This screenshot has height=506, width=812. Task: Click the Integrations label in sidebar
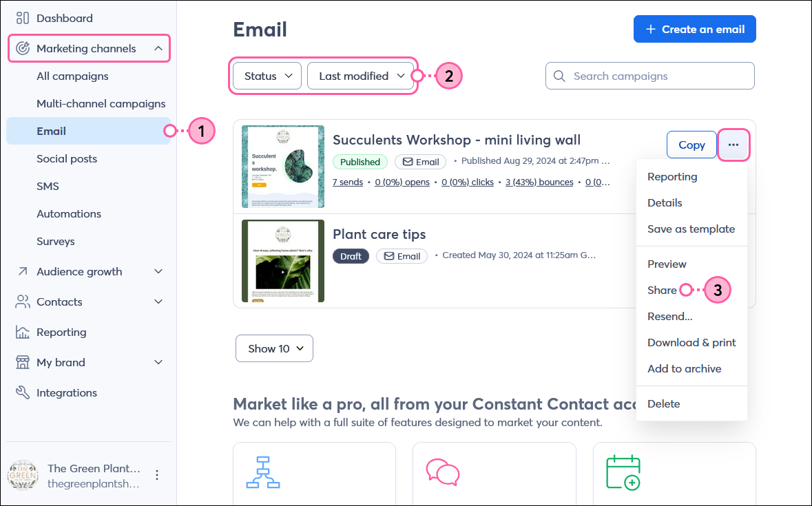coord(67,392)
